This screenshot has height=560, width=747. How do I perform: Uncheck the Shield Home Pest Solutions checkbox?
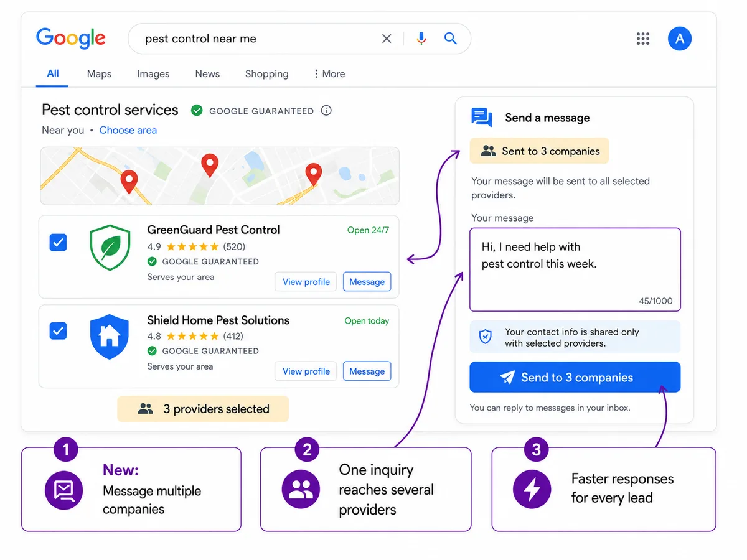(x=58, y=331)
